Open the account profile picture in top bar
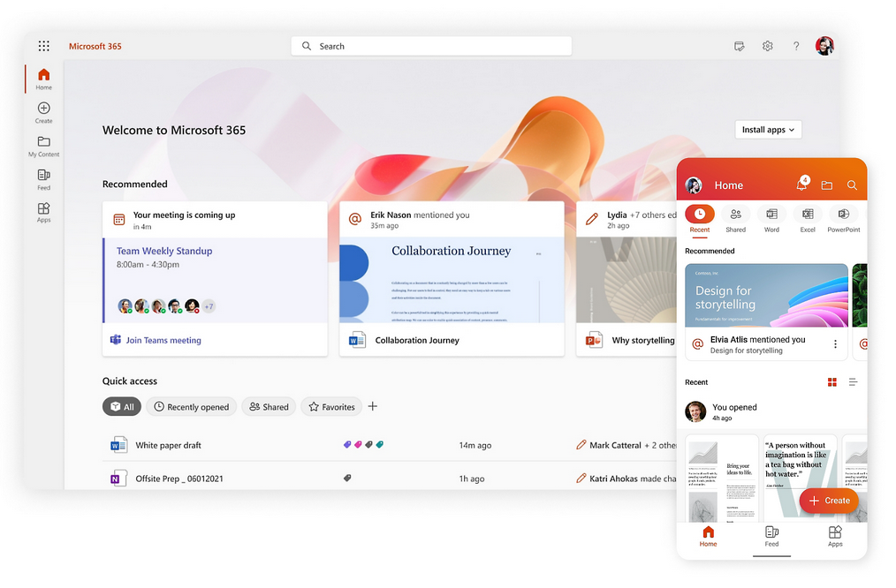This screenshot has height=588, width=896. tap(824, 46)
